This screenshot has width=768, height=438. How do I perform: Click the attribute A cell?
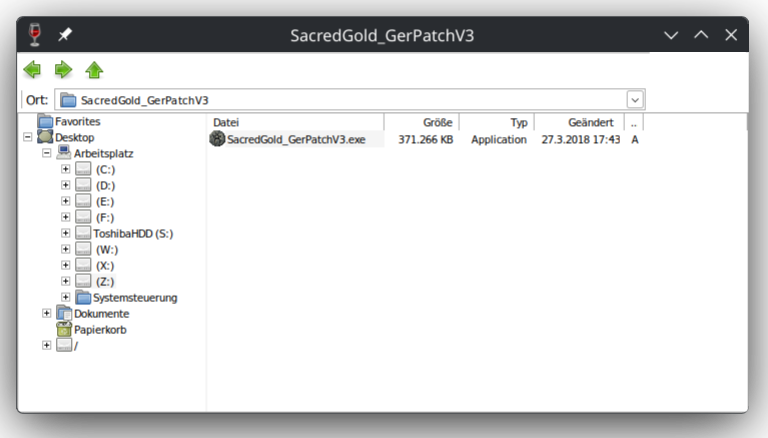pos(635,140)
